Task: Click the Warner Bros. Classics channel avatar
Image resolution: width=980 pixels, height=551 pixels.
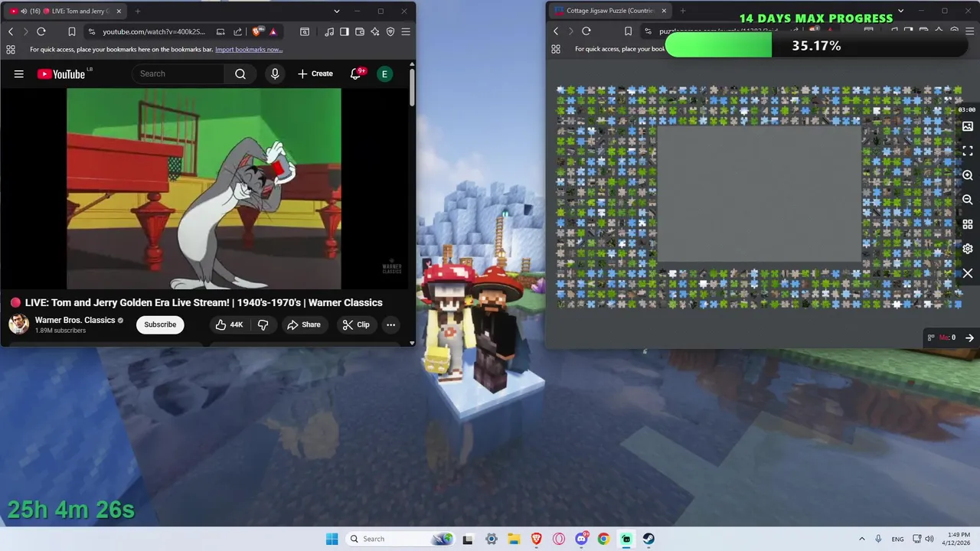Action: (x=19, y=324)
